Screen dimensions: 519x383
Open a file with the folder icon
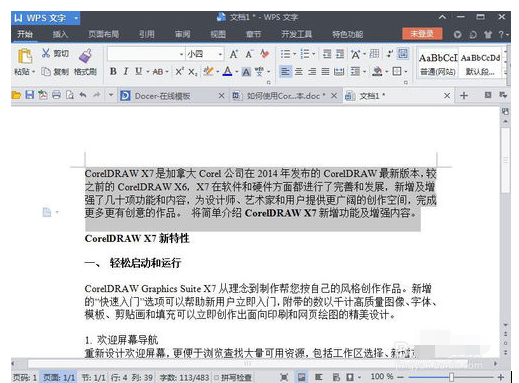pos(16,95)
